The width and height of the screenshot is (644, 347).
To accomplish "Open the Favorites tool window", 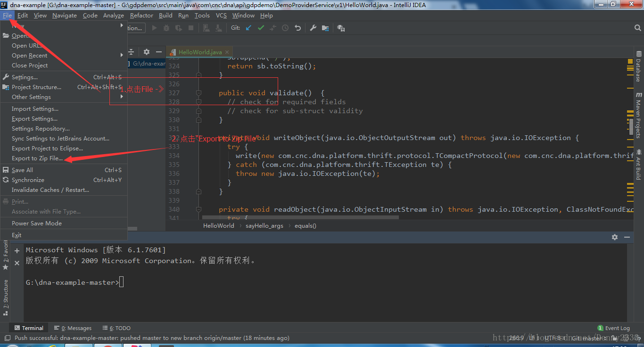I will coord(6,255).
